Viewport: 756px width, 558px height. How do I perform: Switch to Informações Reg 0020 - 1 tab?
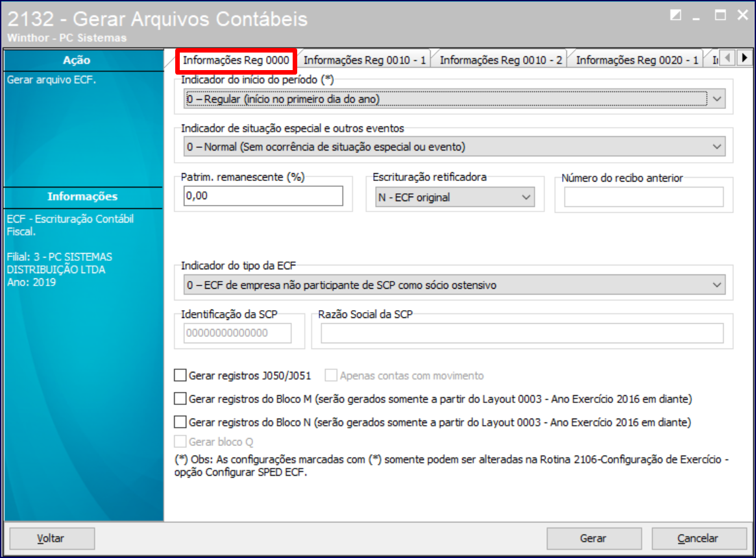[637, 60]
